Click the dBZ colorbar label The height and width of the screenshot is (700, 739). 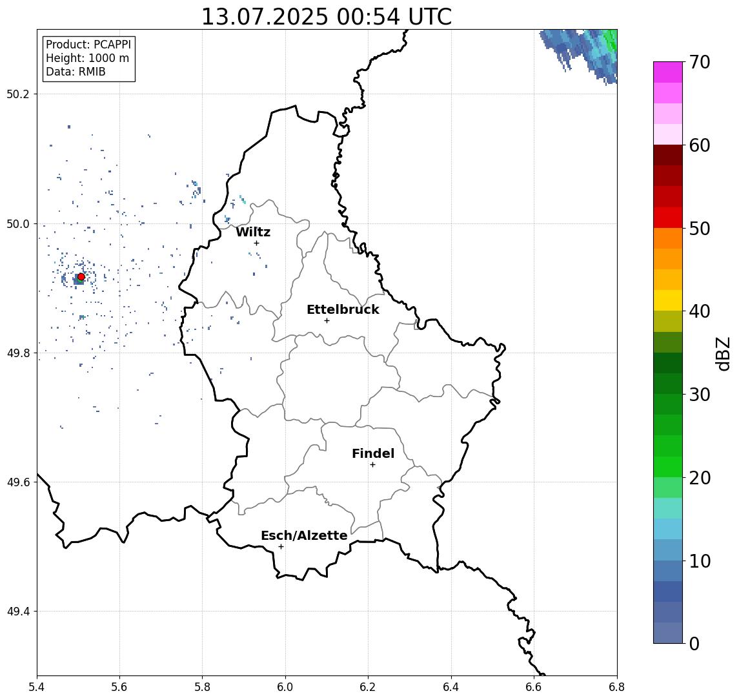[722, 354]
